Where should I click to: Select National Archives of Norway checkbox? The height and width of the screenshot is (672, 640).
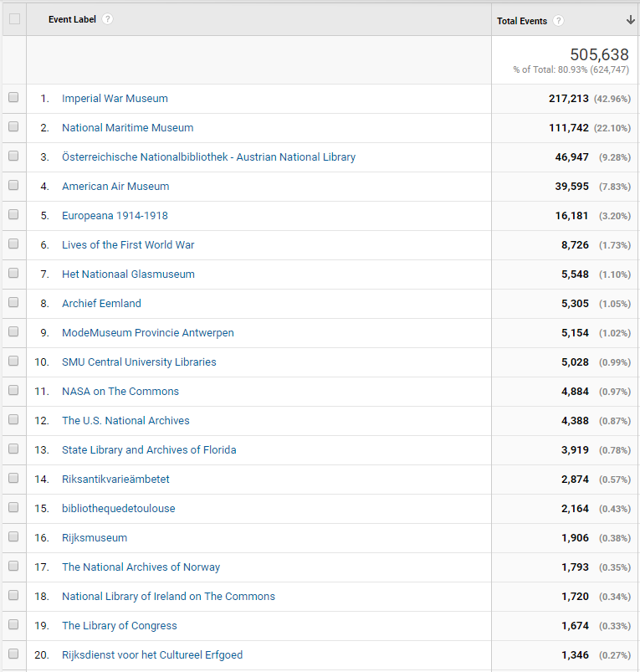tap(13, 567)
